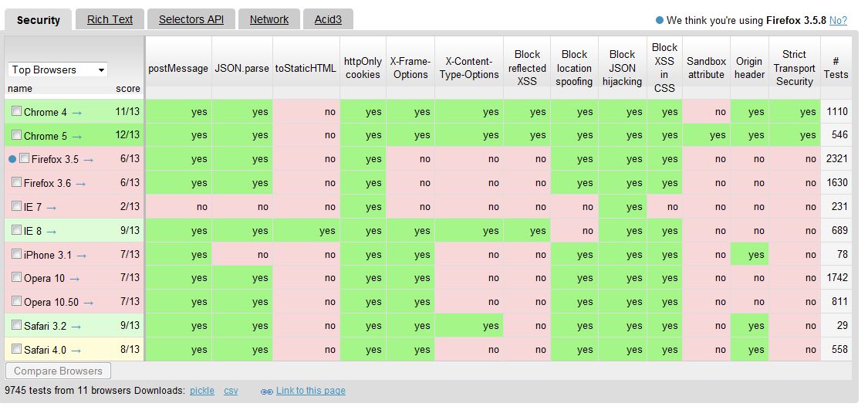Screen dimensions: 868x417
Task: Click the 'No?' link
Action: [838, 21]
